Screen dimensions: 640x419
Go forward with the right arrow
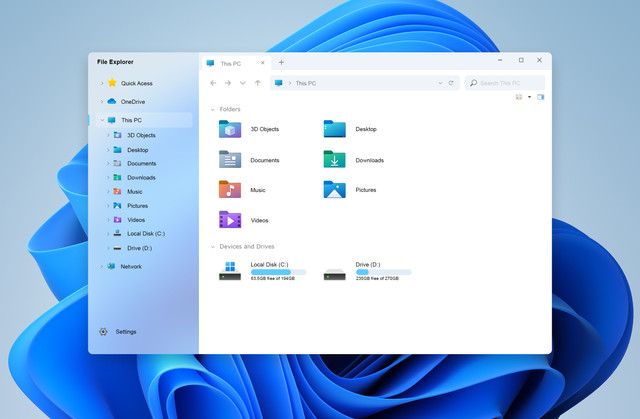click(x=228, y=83)
